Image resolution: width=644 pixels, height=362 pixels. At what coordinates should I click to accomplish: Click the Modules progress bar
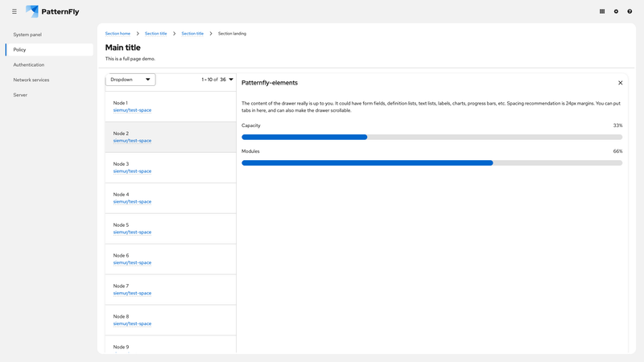431,162
